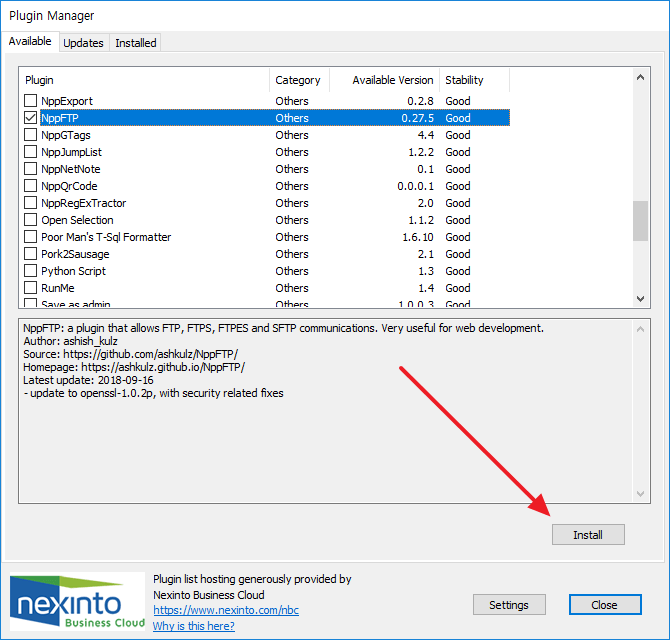This screenshot has width=670, height=640.
Task: Select the NppJumpList plugin name
Action: (x=71, y=152)
